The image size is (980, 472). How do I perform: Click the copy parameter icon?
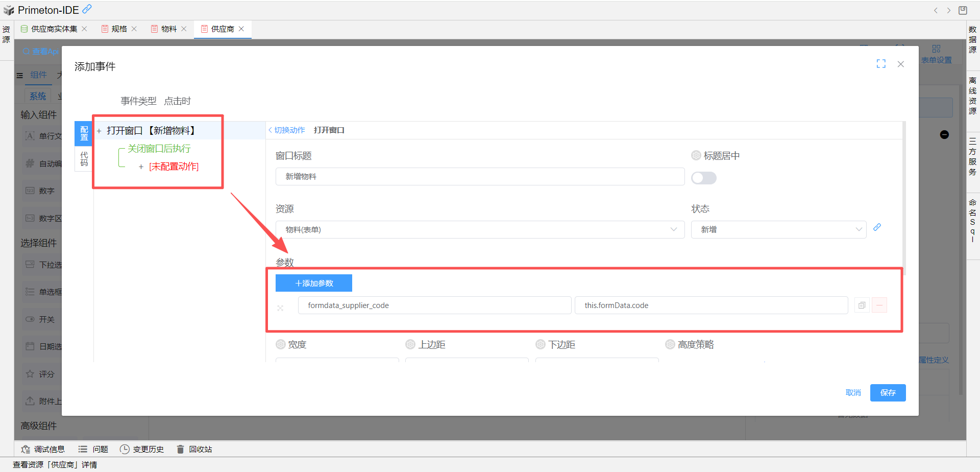coord(862,305)
